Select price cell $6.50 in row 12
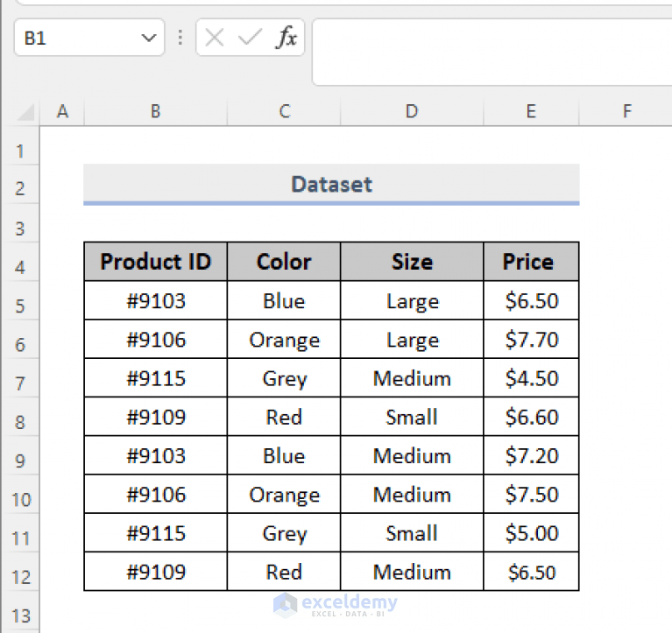 coord(531,572)
